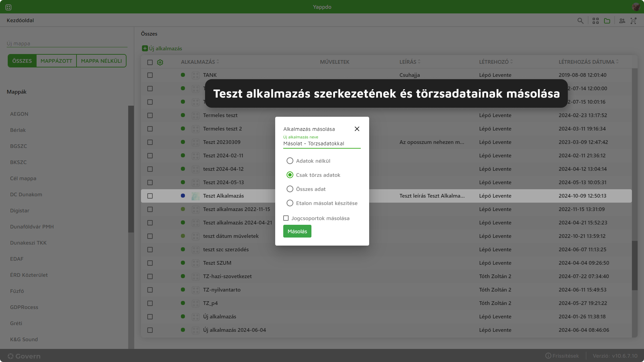This screenshot has height=362, width=644.
Task: Open the green folder view icon
Action: coord(607,20)
